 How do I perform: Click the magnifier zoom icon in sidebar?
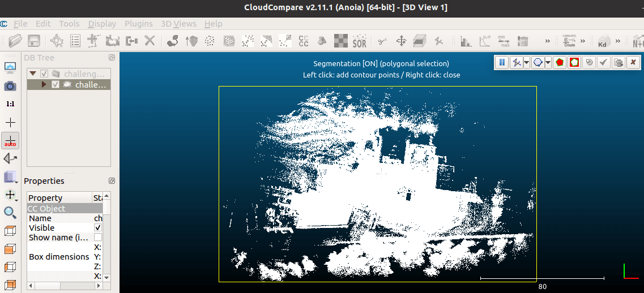click(x=10, y=212)
